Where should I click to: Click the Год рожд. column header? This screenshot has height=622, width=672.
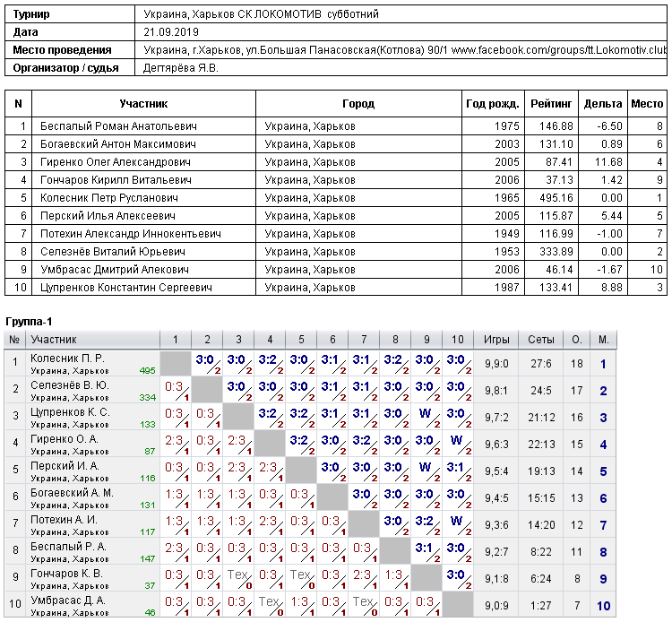pyautogui.click(x=493, y=104)
